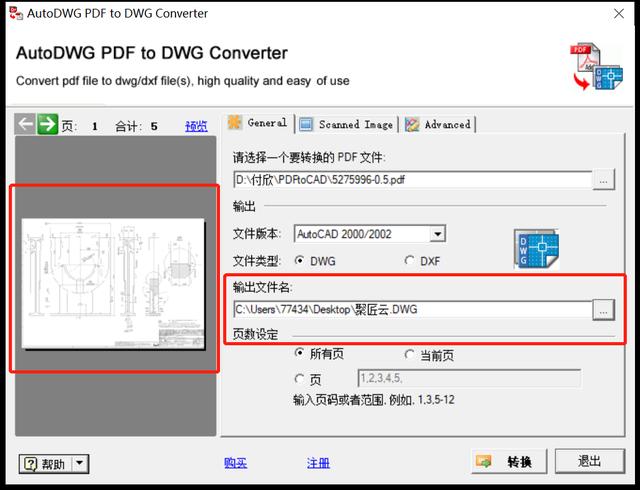Click the 退出 exit button
640x490 pixels.
(589, 462)
